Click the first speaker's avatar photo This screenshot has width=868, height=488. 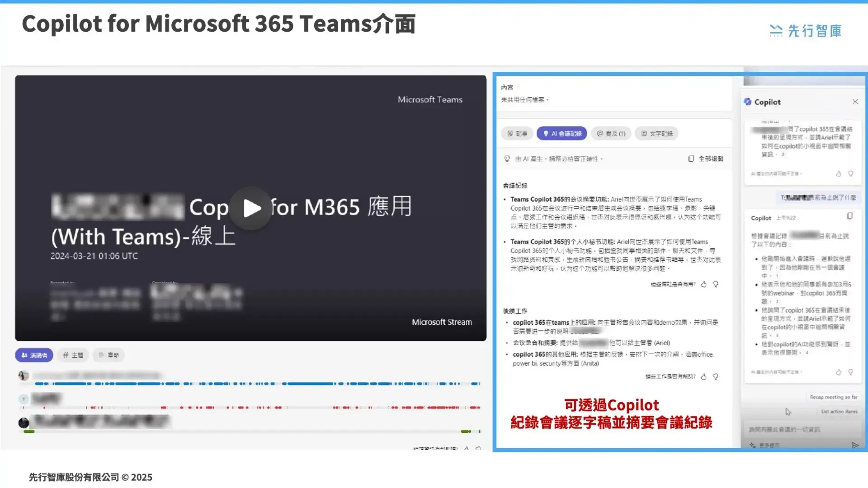(x=24, y=375)
